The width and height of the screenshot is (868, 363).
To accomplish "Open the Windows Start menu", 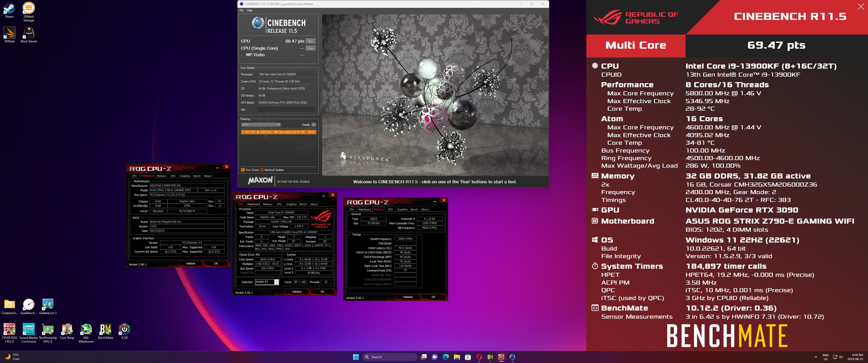I will pos(356,357).
